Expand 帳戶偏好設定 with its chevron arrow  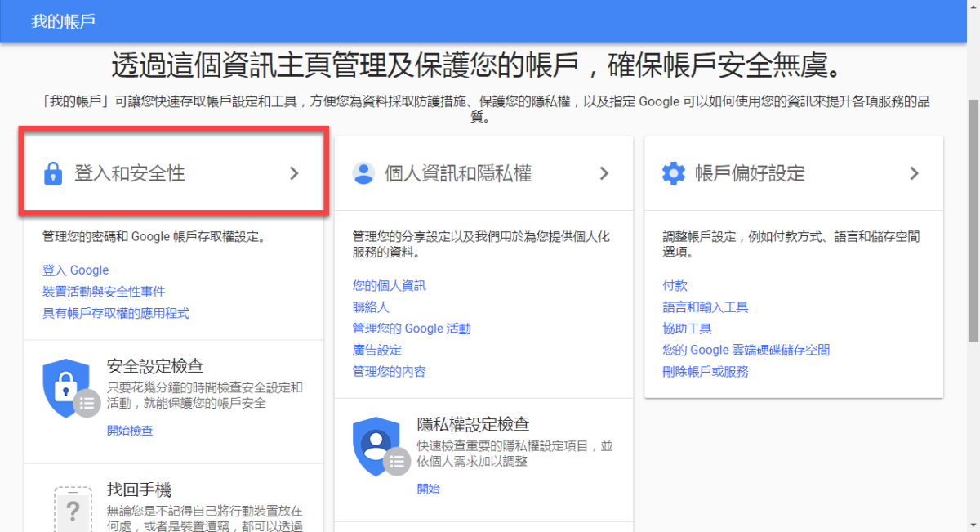point(915,173)
